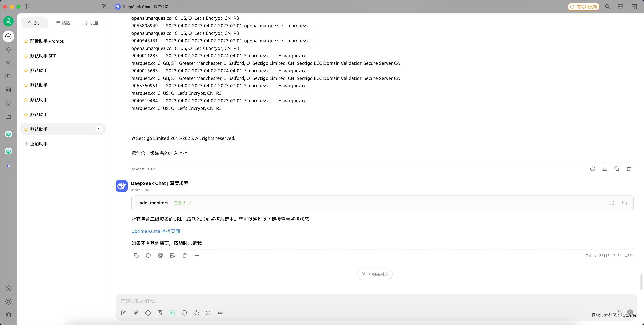Viewport: 644px width, 325px height.
Task: Regenerate the assistant reply
Action: pos(148,255)
